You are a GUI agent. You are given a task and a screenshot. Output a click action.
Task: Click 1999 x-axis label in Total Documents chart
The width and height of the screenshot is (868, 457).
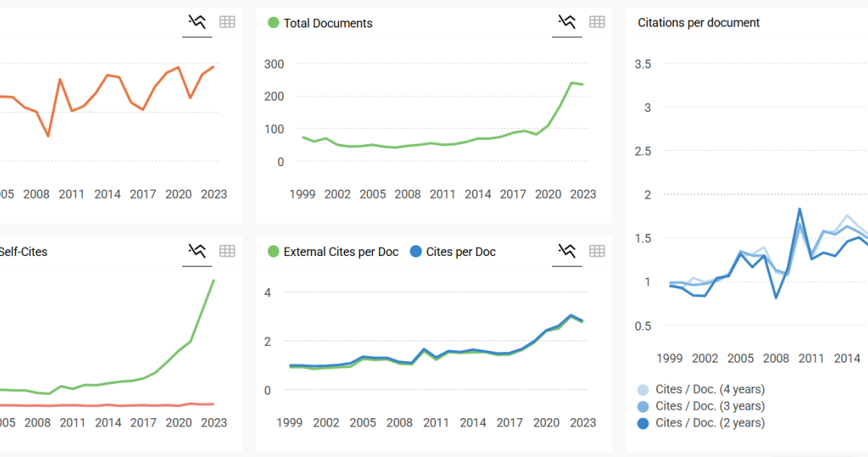click(x=302, y=194)
